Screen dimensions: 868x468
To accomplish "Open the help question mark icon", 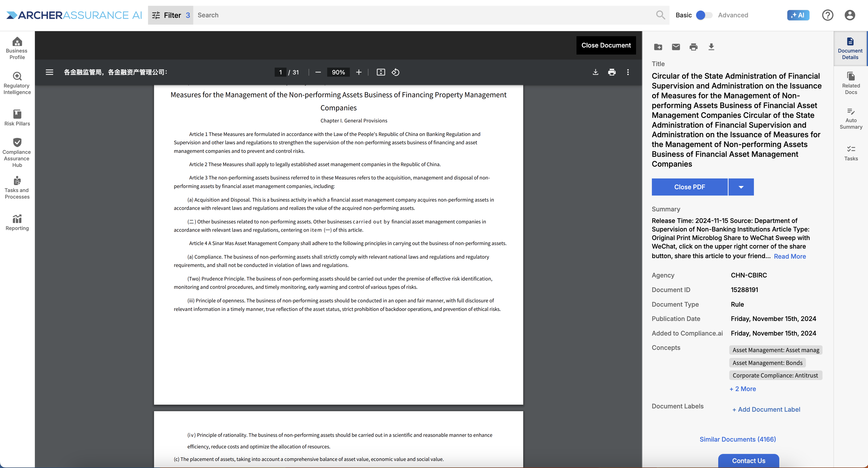I will pyautogui.click(x=827, y=15).
